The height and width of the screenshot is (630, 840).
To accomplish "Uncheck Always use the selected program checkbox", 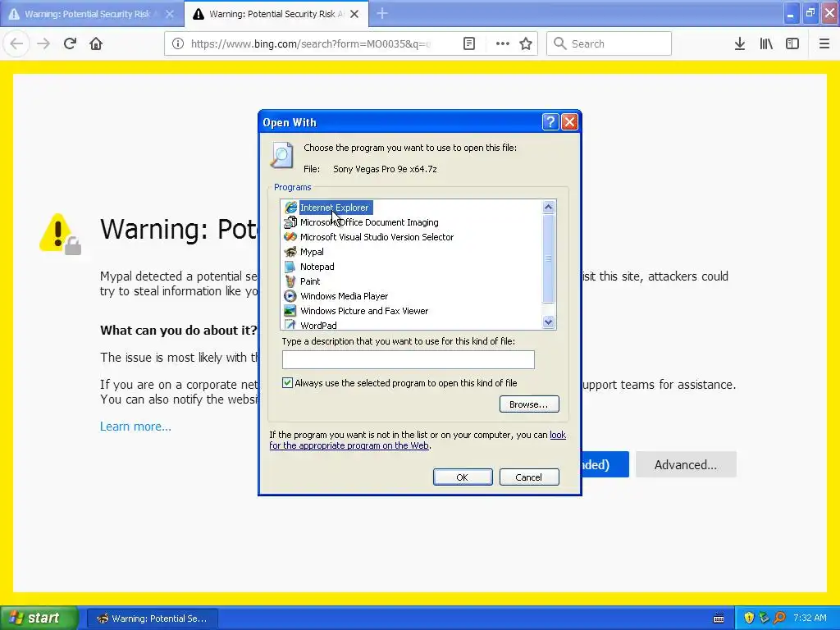I will [x=288, y=382].
